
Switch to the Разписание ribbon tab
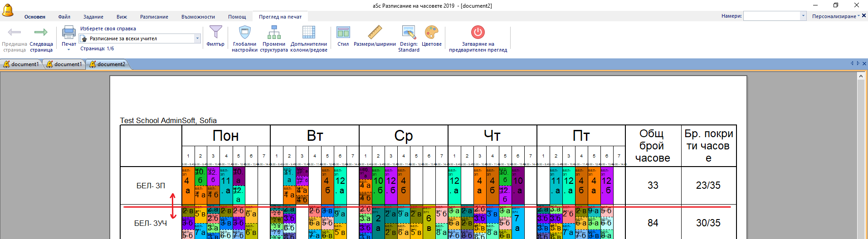154,17
